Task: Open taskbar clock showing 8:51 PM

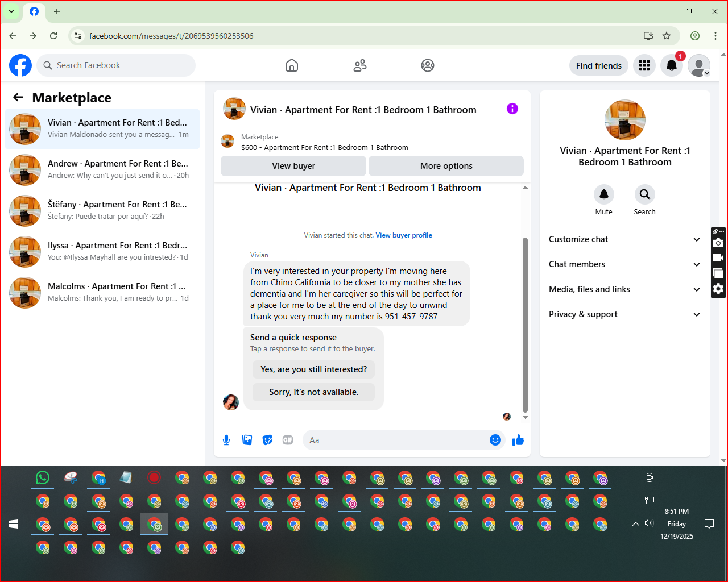Action: coord(677,523)
